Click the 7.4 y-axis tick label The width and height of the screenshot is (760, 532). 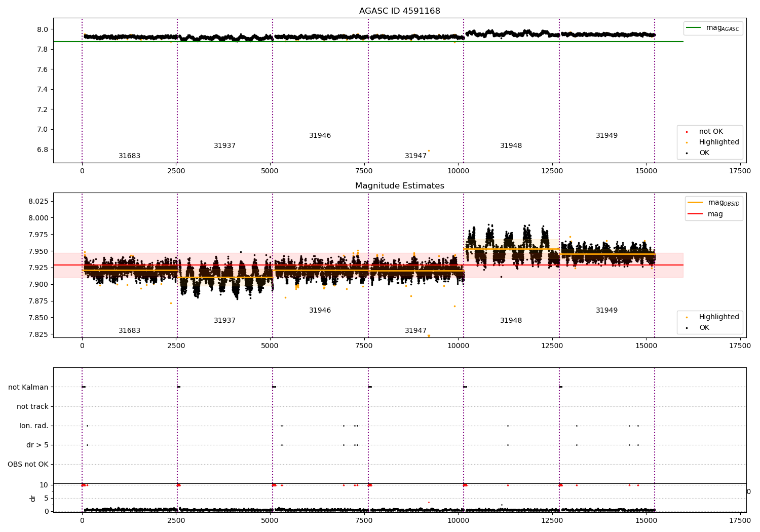[43, 90]
